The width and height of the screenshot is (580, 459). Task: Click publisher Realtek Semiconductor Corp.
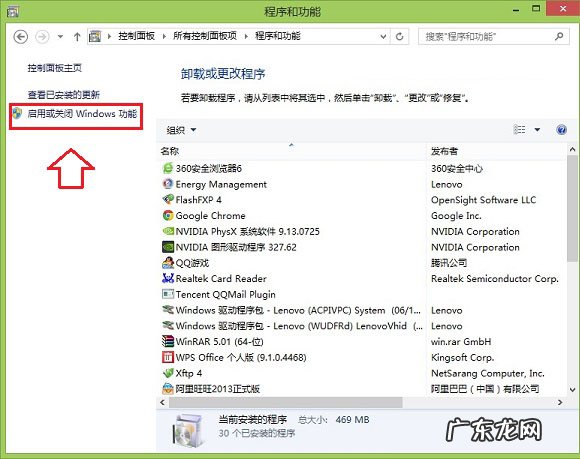[495, 279]
